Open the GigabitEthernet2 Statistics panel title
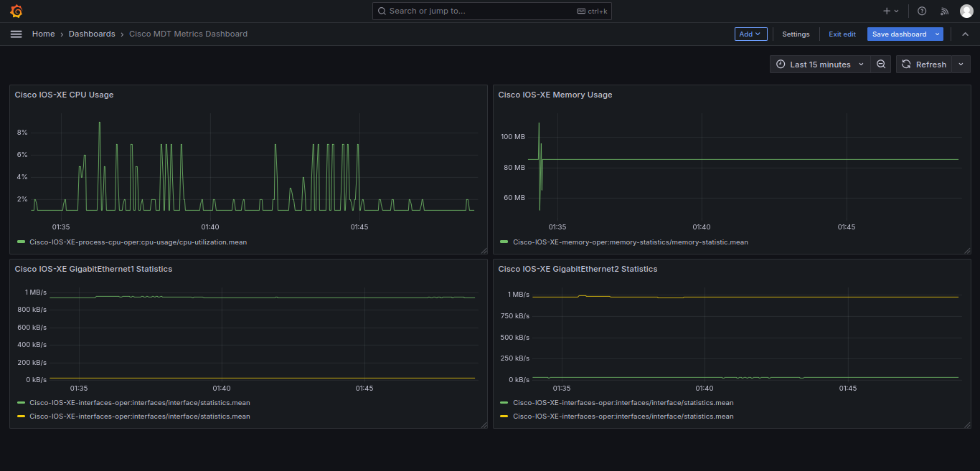 pyautogui.click(x=578, y=269)
